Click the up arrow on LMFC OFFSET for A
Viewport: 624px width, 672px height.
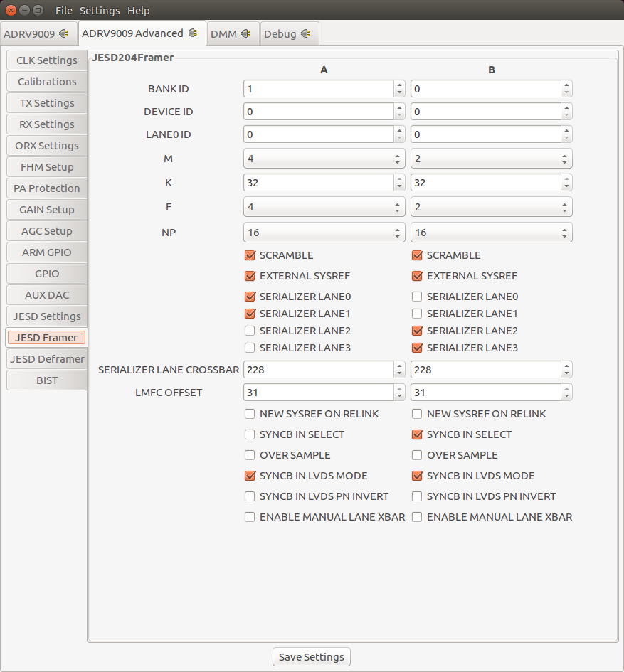[399, 388]
